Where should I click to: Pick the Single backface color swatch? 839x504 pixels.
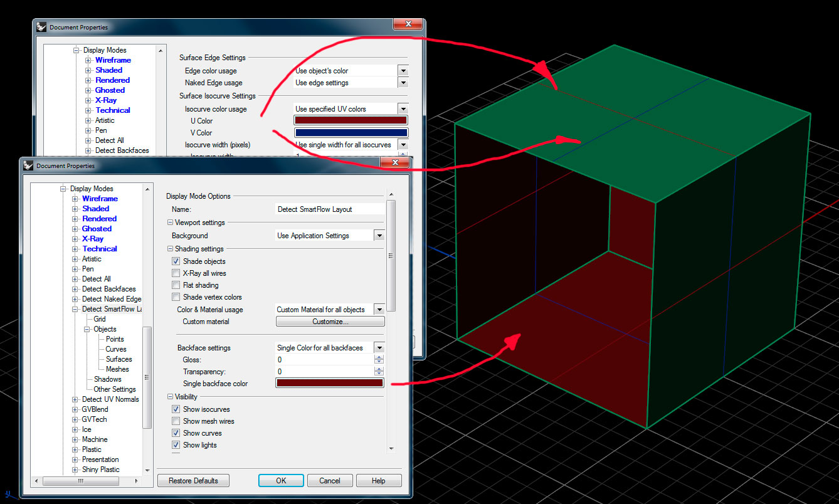pos(330,383)
